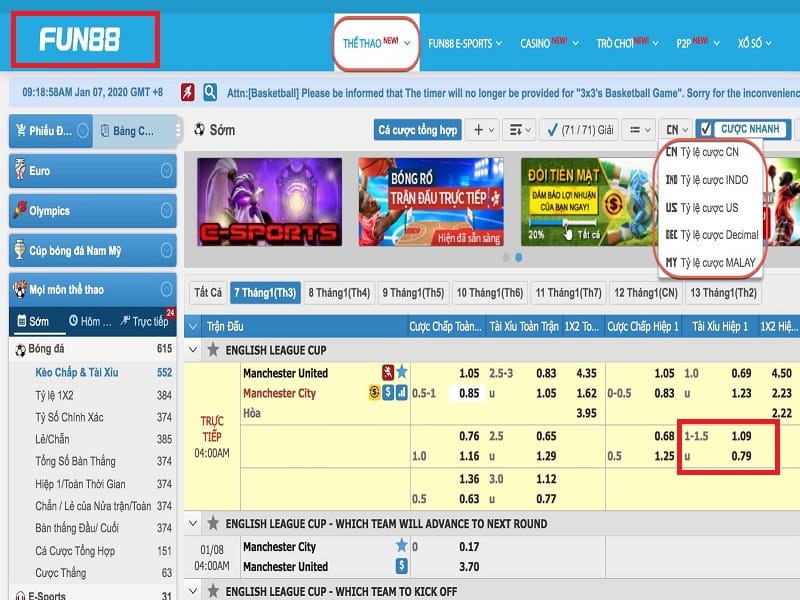Image resolution: width=800 pixels, height=600 pixels.
Task: Open the CN odds format dropdown
Action: (x=677, y=130)
